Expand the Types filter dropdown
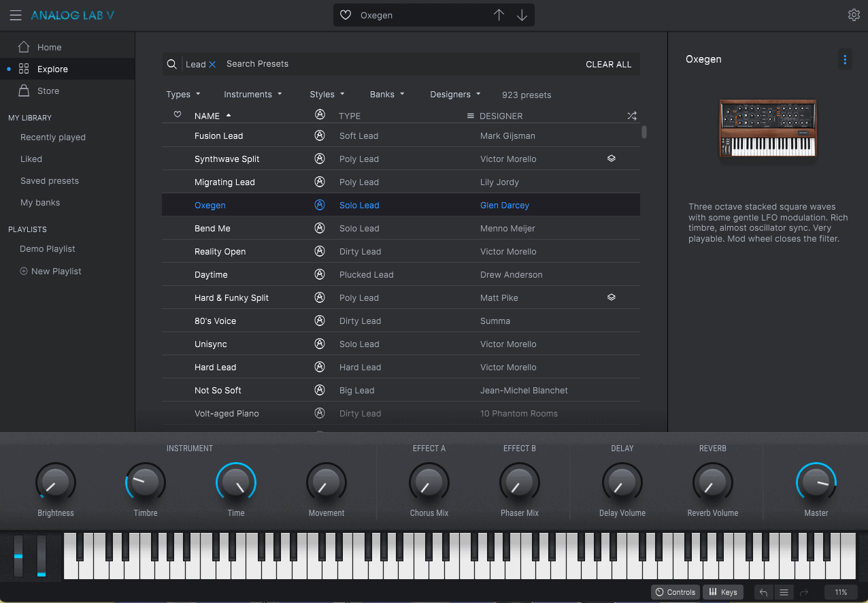Viewport: 868px width, 603px height. click(x=183, y=95)
